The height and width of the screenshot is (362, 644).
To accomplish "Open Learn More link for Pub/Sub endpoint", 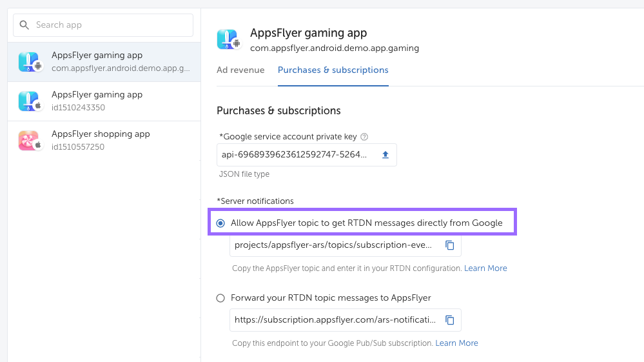I will pos(456,343).
